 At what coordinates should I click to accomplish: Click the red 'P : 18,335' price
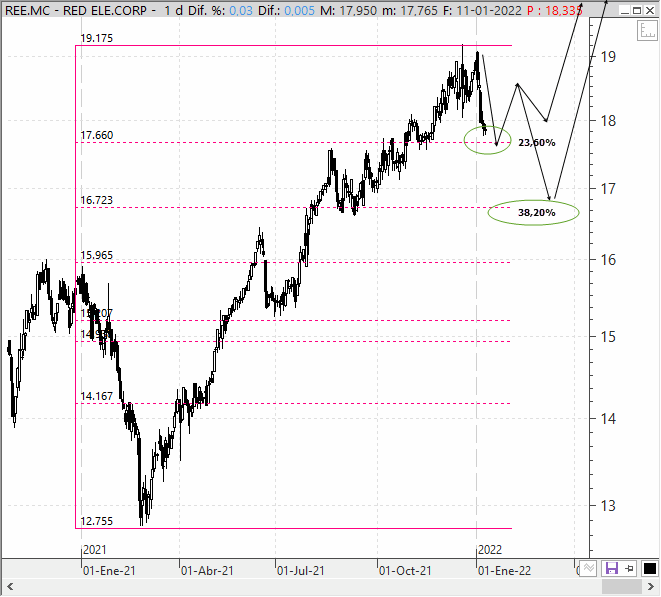coord(555,10)
